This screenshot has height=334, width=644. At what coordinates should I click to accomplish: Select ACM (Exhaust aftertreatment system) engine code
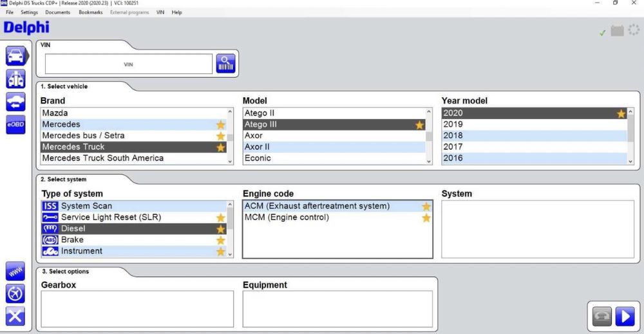[x=337, y=206]
